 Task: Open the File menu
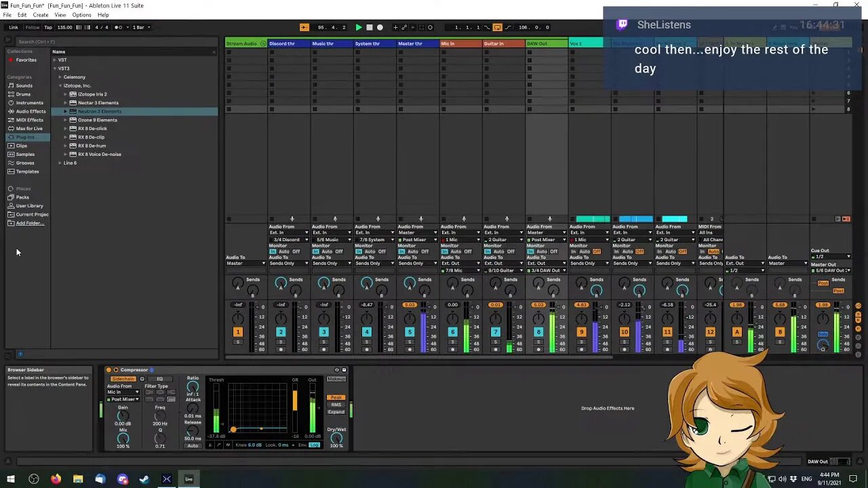click(x=7, y=15)
